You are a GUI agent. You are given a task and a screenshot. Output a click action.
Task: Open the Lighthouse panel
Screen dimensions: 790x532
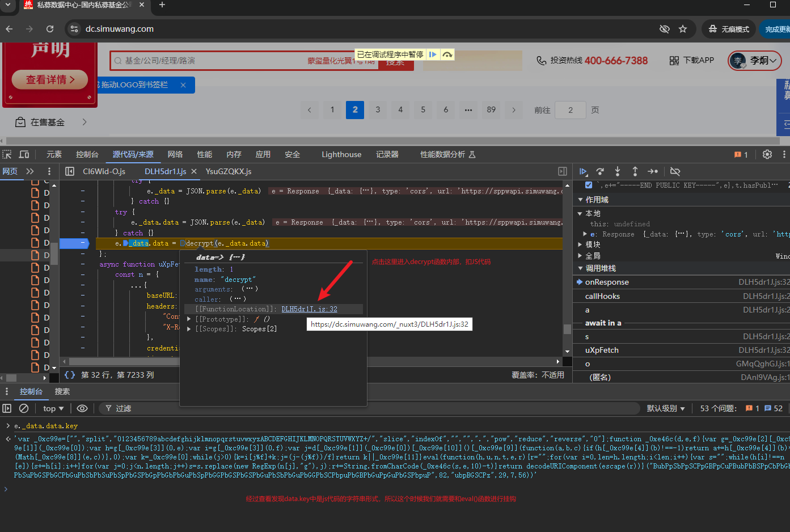coord(341,154)
